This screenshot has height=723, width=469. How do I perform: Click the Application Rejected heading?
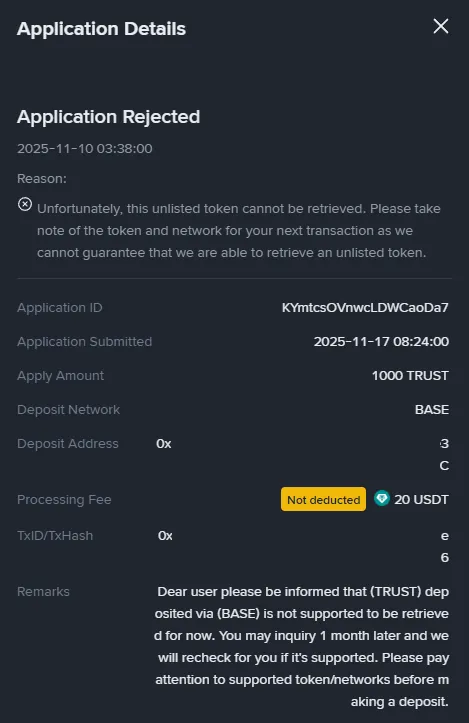(x=108, y=117)
